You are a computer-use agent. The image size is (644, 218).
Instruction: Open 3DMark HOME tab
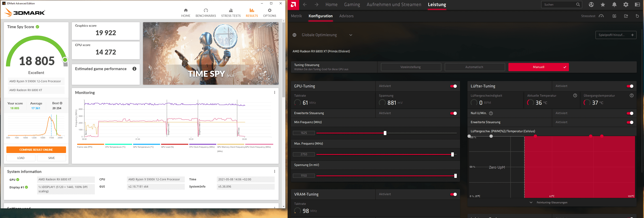(186, 13)
